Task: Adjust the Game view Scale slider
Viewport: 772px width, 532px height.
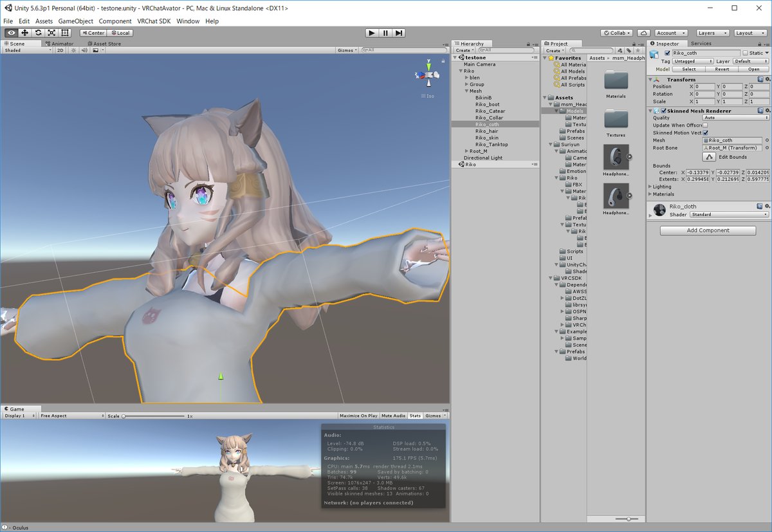Action: pos(154,416)
